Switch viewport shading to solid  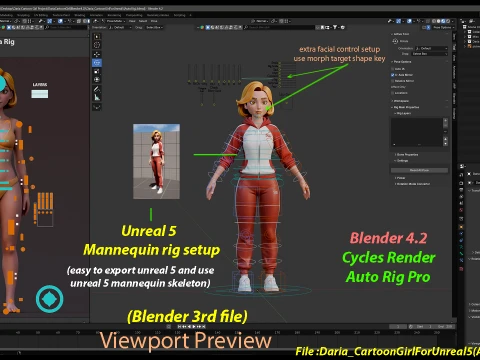click(439, 21)
